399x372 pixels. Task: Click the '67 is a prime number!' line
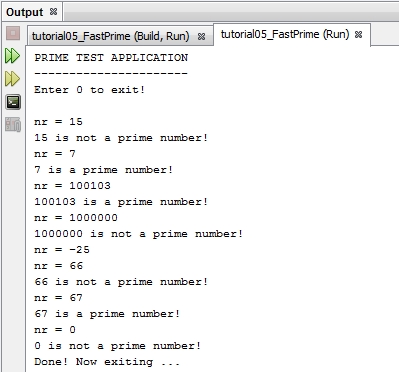(x=107, y=314)
